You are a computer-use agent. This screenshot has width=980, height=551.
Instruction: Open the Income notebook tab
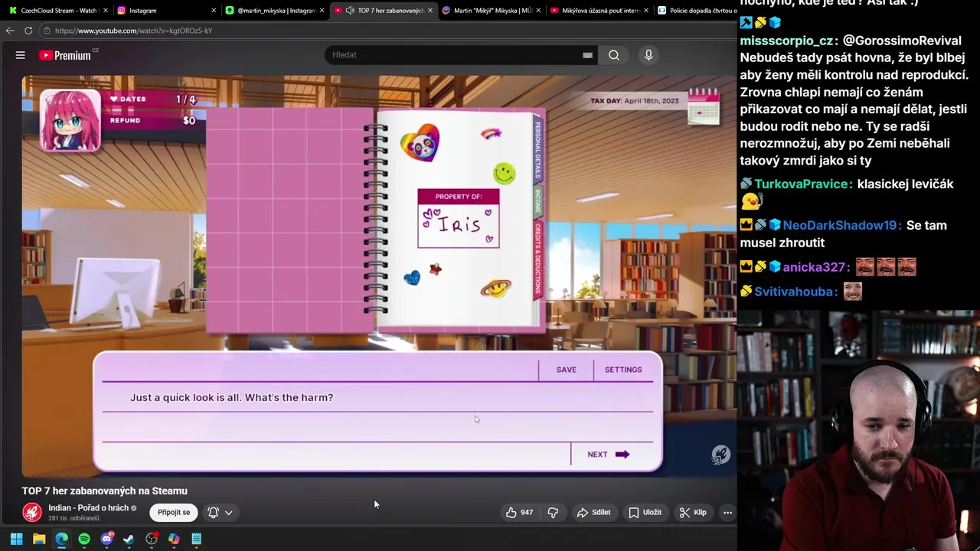point(537,201)
